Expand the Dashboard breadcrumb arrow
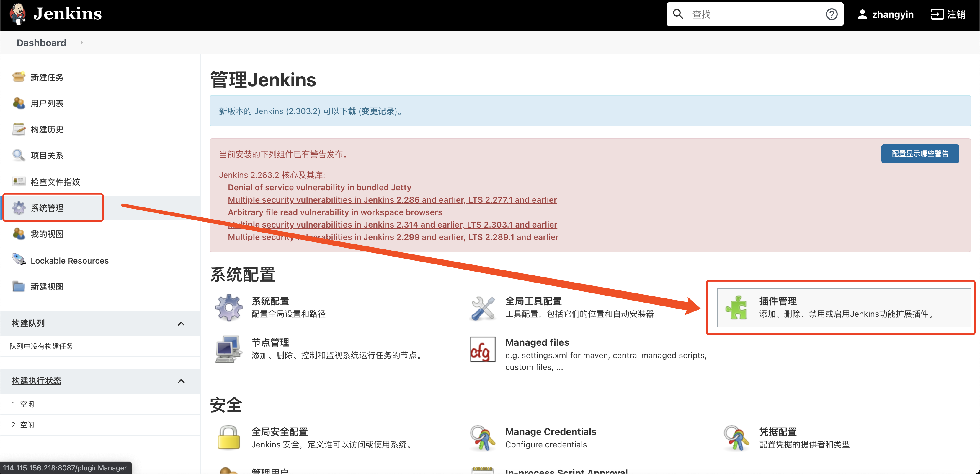980x474 pixels. pos(82,43)
